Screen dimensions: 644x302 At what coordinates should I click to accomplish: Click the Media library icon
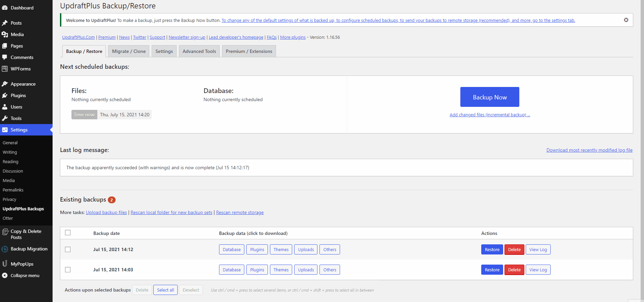pyautogui.click(x=5, y=34)
